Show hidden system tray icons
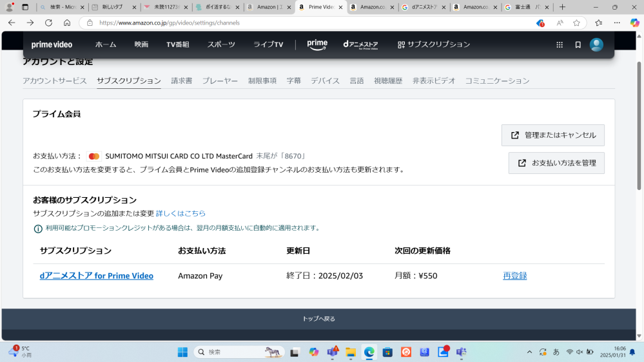Image resolution: width=644 pixels, height=362 pixels. click(x=529, y=352)
